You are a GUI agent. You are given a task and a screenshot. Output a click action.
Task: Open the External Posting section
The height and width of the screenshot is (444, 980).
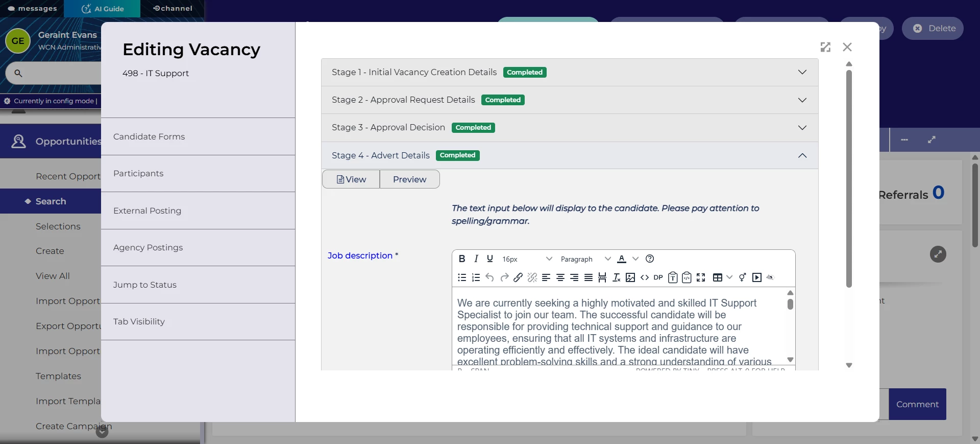198,211
